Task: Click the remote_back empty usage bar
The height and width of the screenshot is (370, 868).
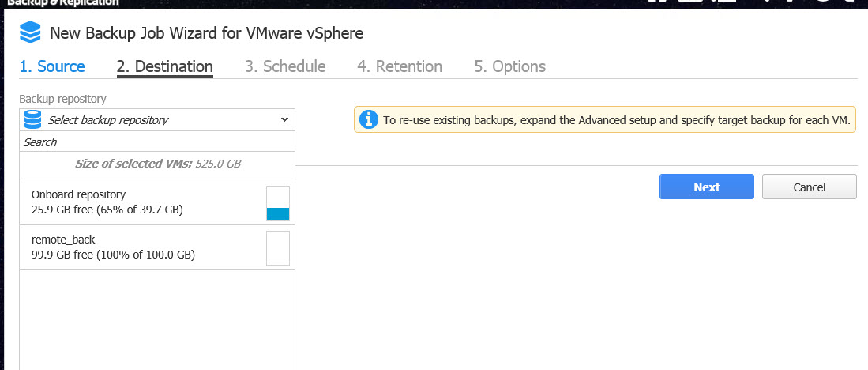Action: (278, 247)
